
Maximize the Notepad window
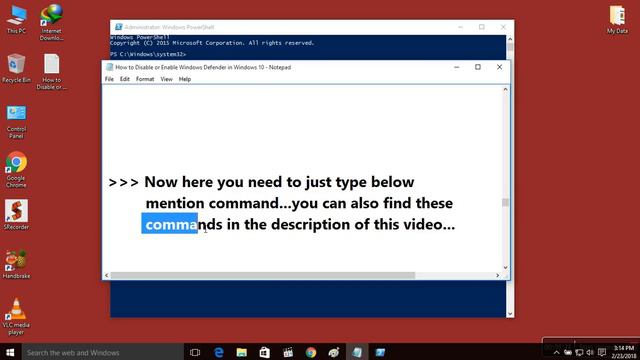pos(478,67)
